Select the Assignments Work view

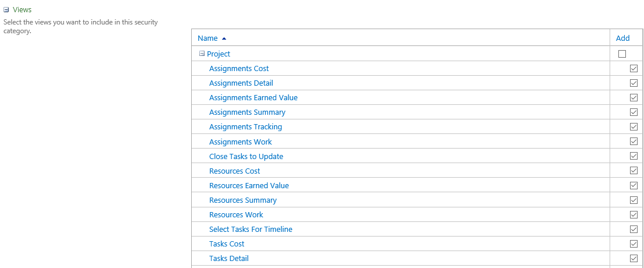pyautogui.click(x=240, y=142)
